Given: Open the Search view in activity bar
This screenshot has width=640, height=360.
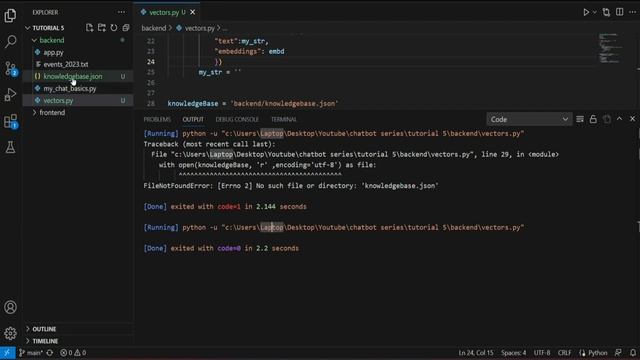Looking at the screenshot, I should 10,41.
